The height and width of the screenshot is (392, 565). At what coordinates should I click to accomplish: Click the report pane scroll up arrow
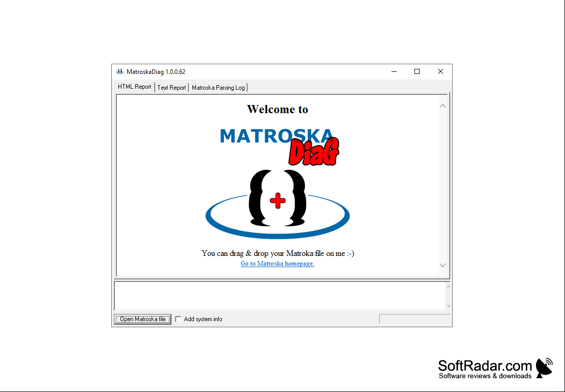tap(443, 106)
